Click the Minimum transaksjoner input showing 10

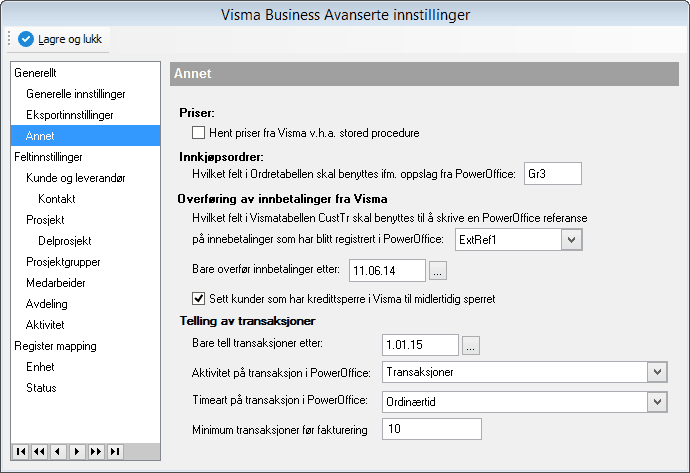[432, 429]
